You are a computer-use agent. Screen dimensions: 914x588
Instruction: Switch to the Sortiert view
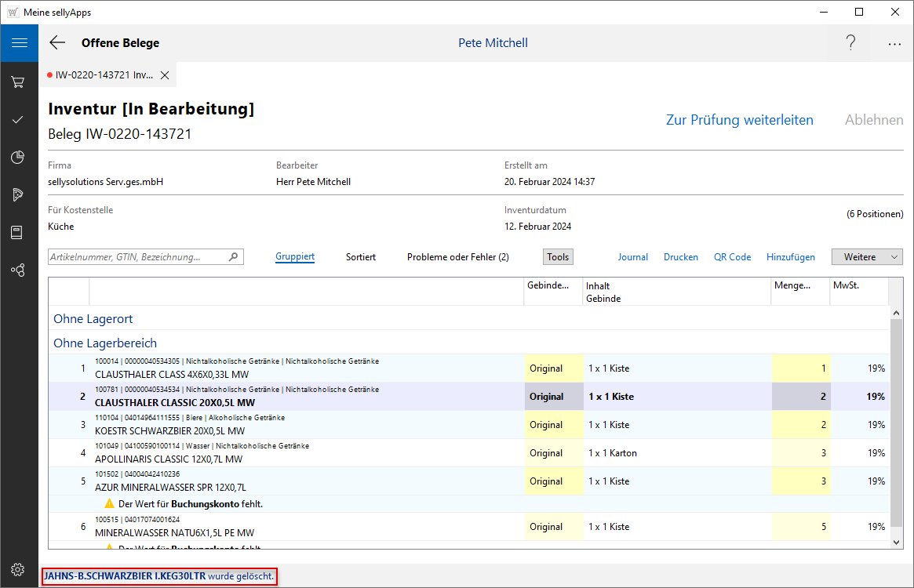click(360, 257)
